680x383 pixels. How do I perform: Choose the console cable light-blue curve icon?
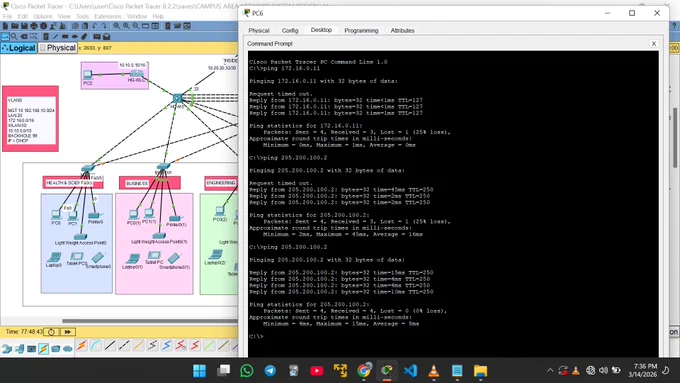coord(96,346)
